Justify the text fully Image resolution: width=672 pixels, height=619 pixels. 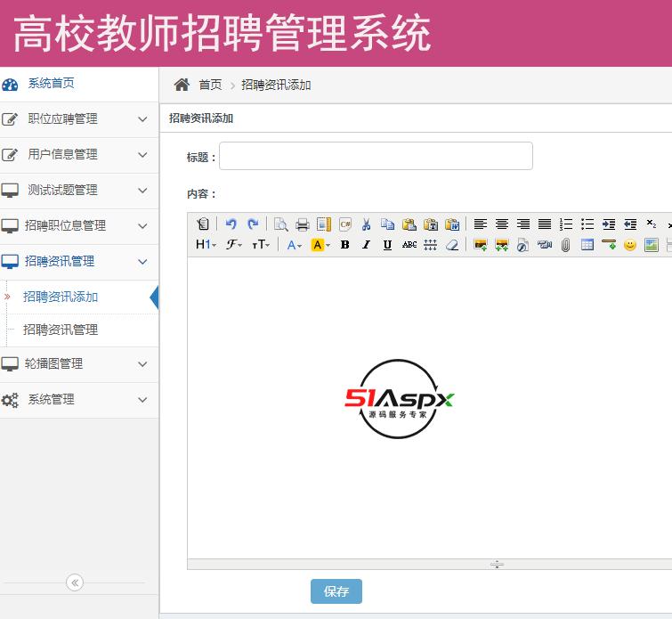[545, 224]
